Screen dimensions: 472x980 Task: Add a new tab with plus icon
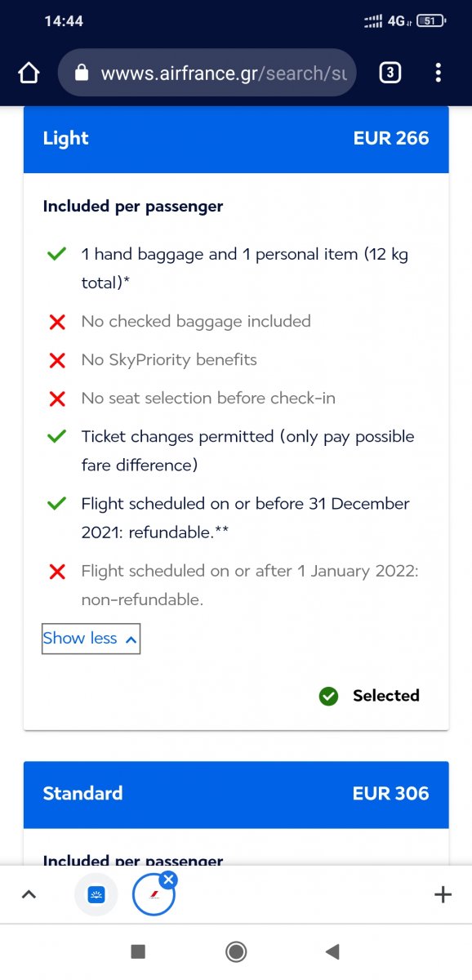pos(443,895)
